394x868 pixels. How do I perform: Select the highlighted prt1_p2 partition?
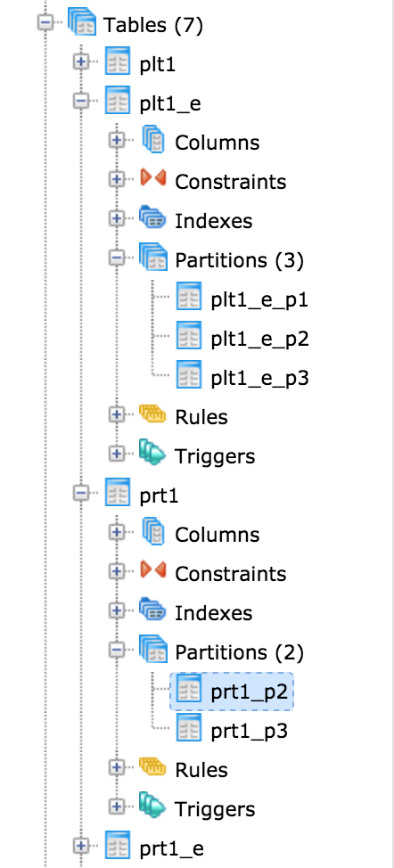tap(249, 692)
